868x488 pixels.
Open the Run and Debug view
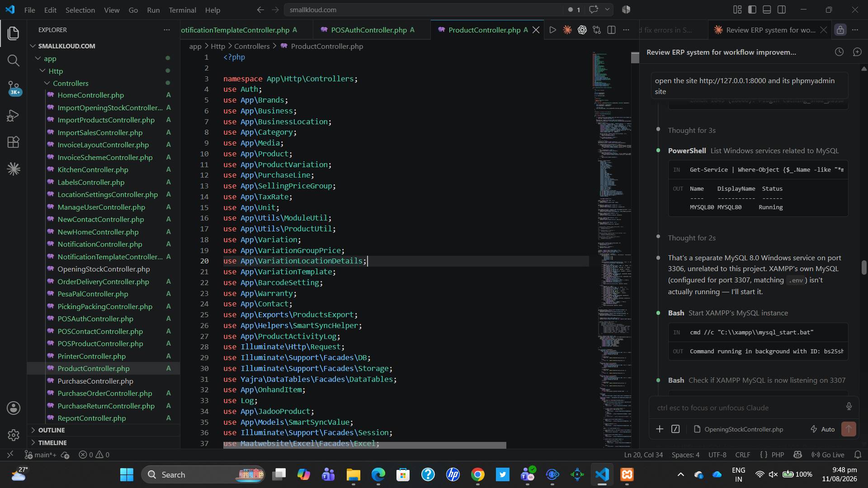coord(14,116)
